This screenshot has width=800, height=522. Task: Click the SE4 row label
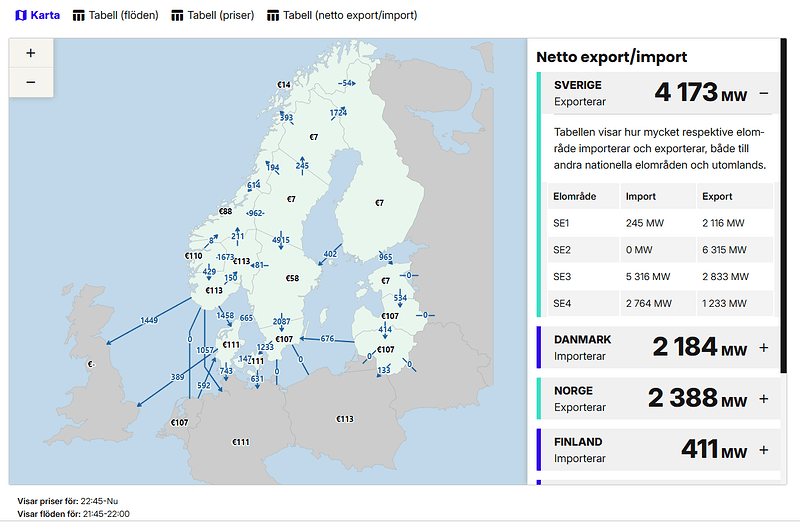click(562, 304)
